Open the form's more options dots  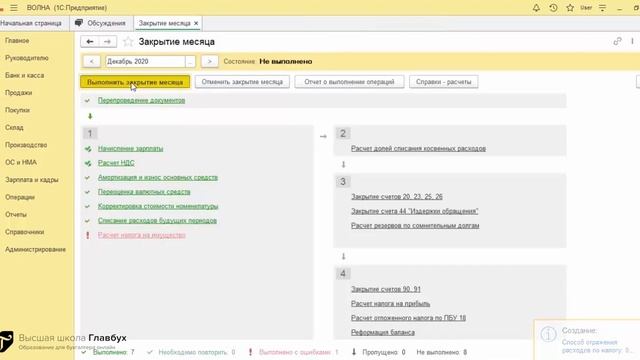[632, 41]
